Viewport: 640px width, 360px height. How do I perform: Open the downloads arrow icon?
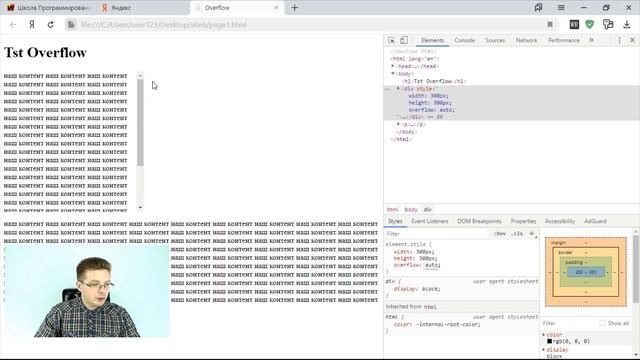tap(627, 24)
